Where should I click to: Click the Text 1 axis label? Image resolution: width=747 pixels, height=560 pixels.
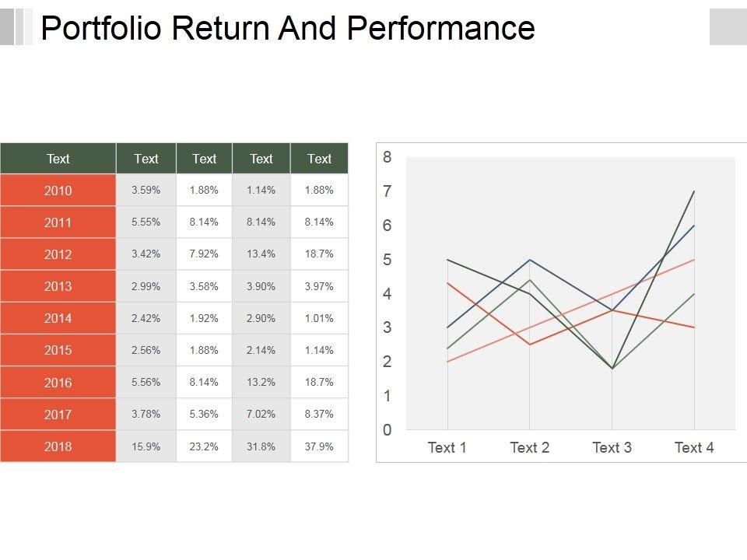447,448
